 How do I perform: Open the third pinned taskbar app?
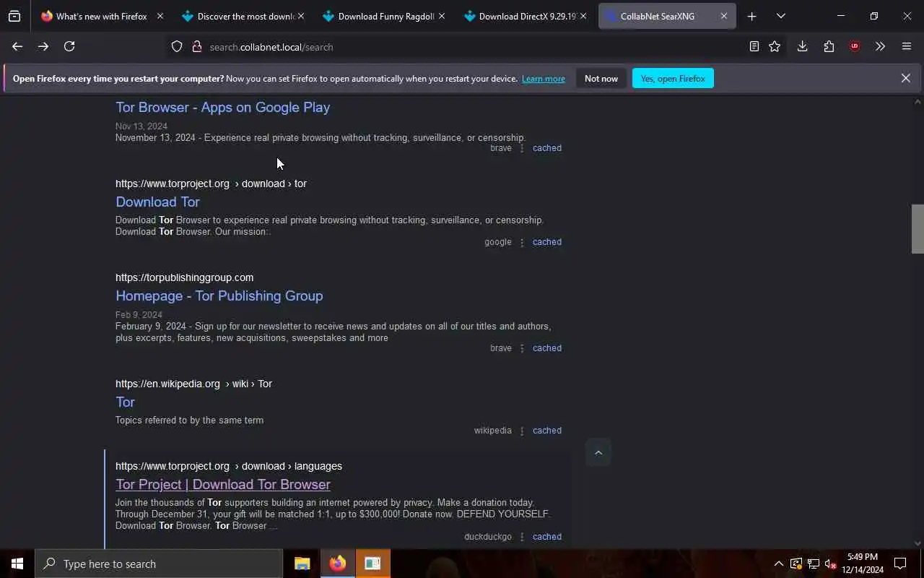coord(372,564)
